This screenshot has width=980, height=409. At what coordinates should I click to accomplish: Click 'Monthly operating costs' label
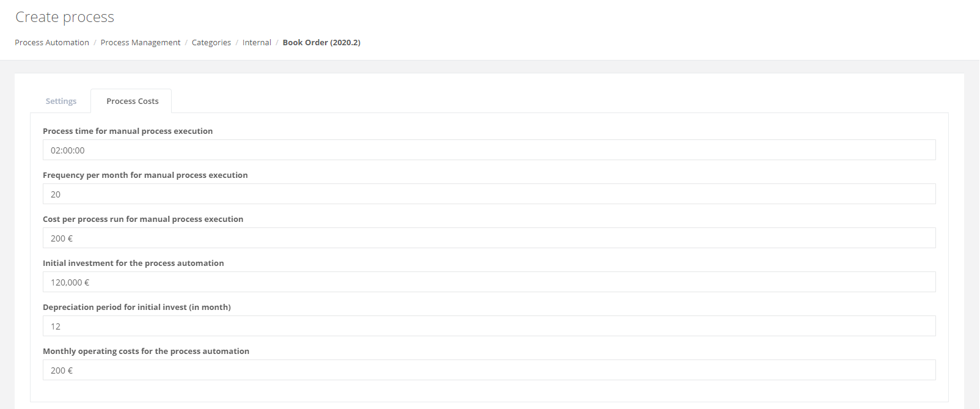click(x=146, y=352)
